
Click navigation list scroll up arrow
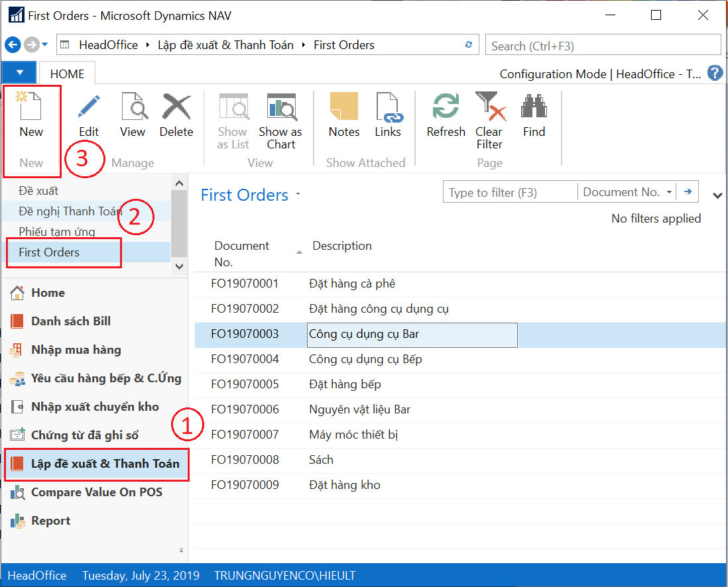pyautogui.click(x=179, y=184)
